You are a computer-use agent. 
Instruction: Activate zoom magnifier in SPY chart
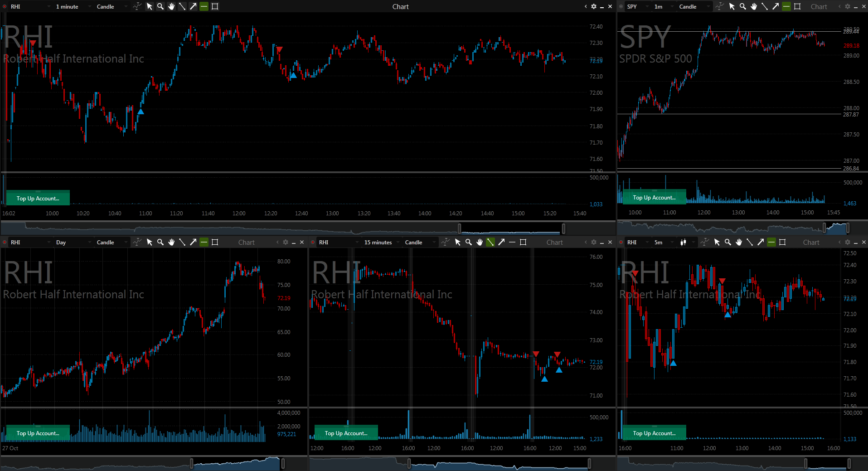coord(743,6)
